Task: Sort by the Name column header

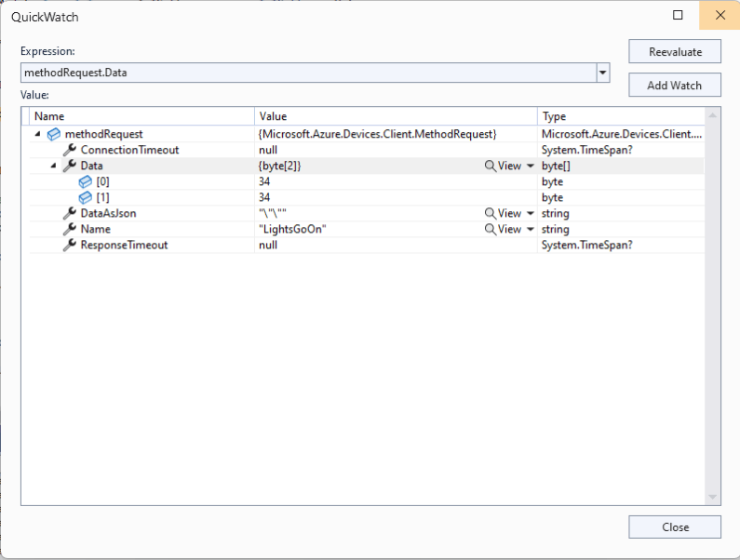Action: pos(140,116)
